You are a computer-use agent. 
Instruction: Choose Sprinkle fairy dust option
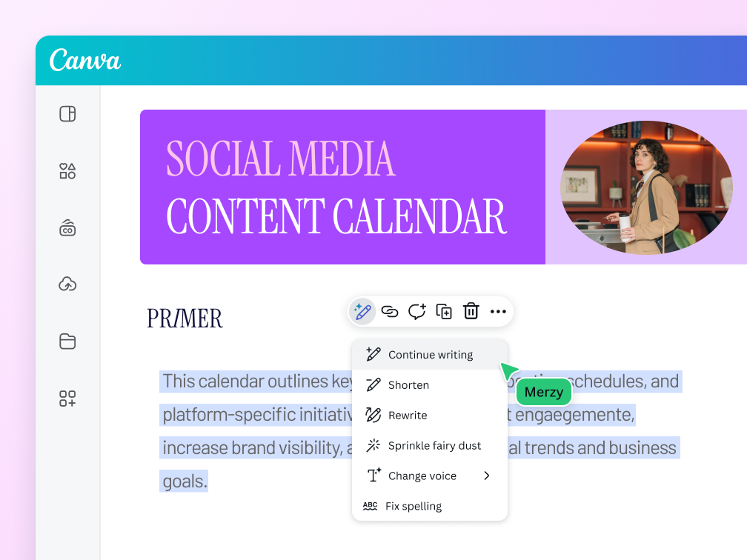tap(434, 446)
